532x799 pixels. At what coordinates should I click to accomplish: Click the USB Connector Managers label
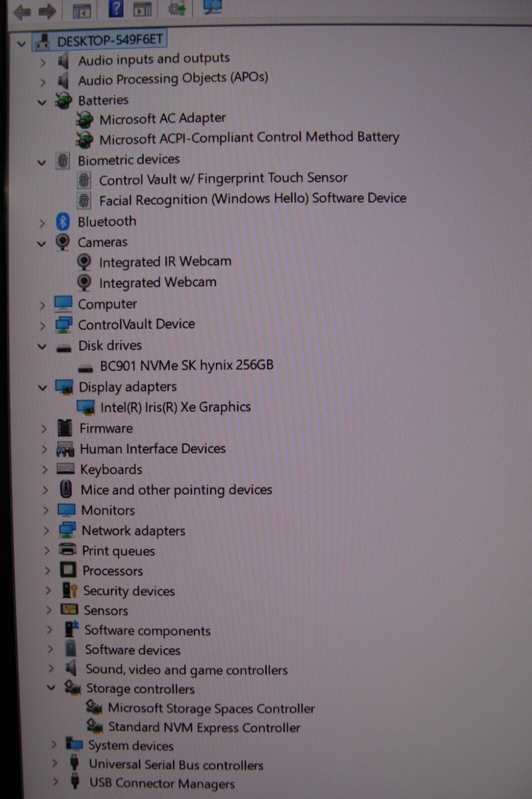162,783
